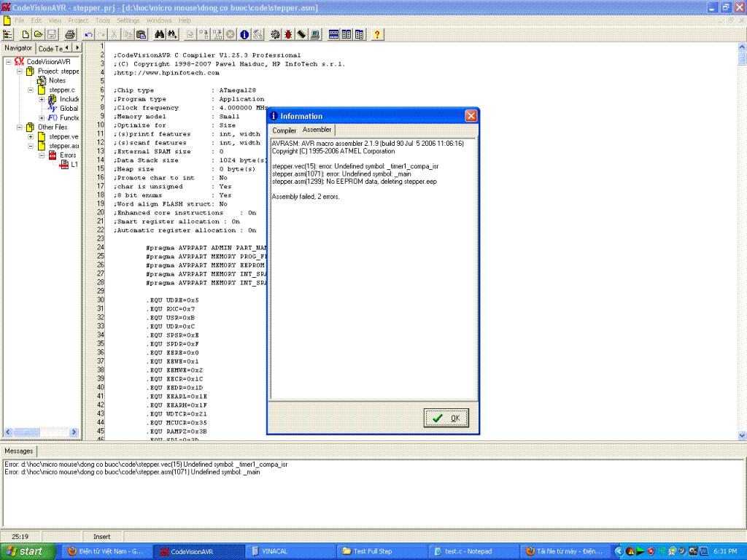Image resolution: width=747 pixels, height=560 pixels.
Task: Select Global variables Xy node
Action: [52, 109]
